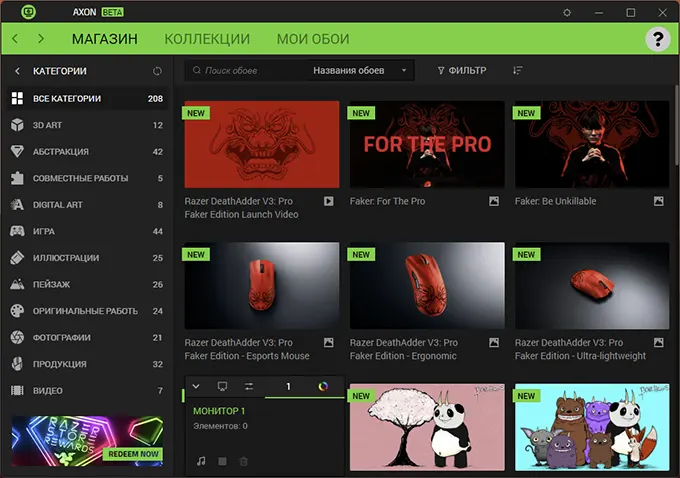Open the Faker: For The Pro thumbnail
The image size is (680, 478).
pyautogui.click(x=427, y=144)
